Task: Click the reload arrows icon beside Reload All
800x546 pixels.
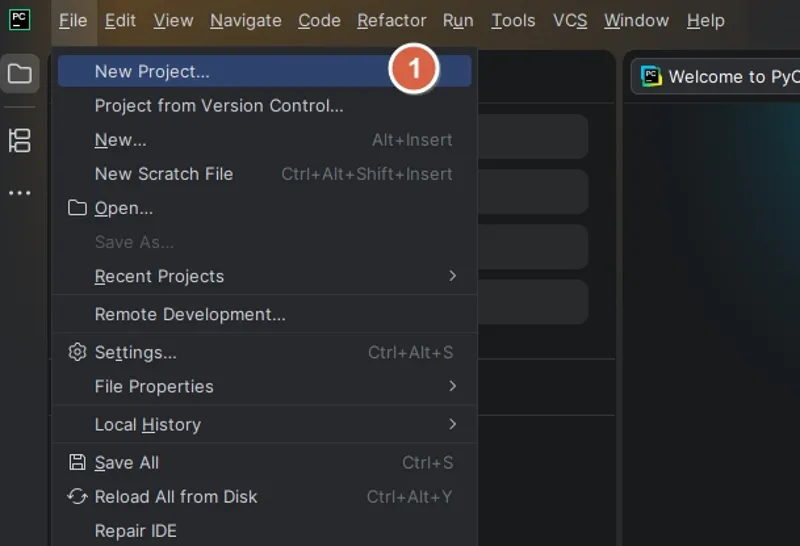Action: [77, 497]
